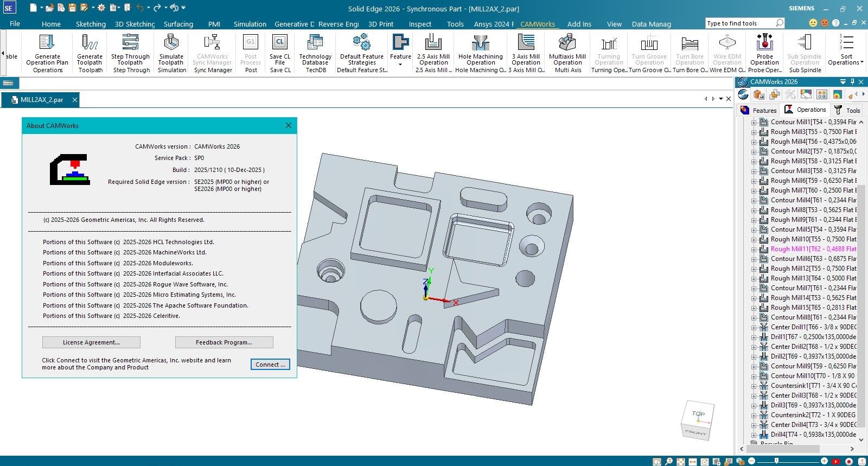Click the sad smiley feedback icon
This screenshot has height=466, width=868.
pyautogui.click(x=825, y=23)
